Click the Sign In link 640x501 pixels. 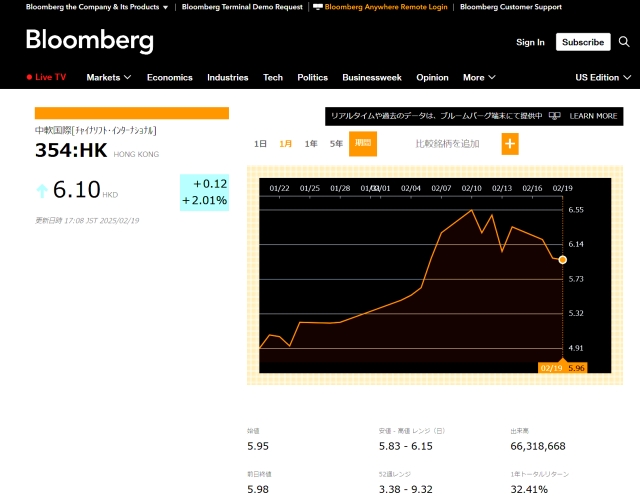click(530, 42)
